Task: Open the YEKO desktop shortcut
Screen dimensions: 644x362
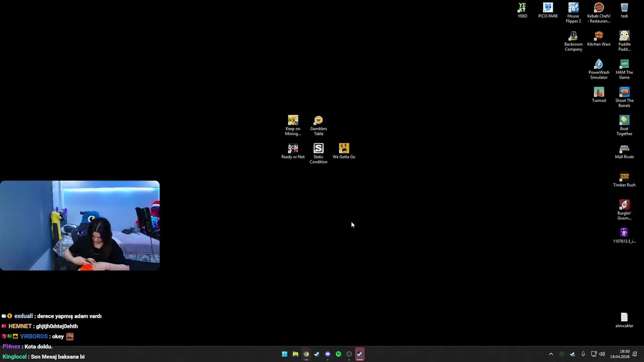Action: point(522,11)
